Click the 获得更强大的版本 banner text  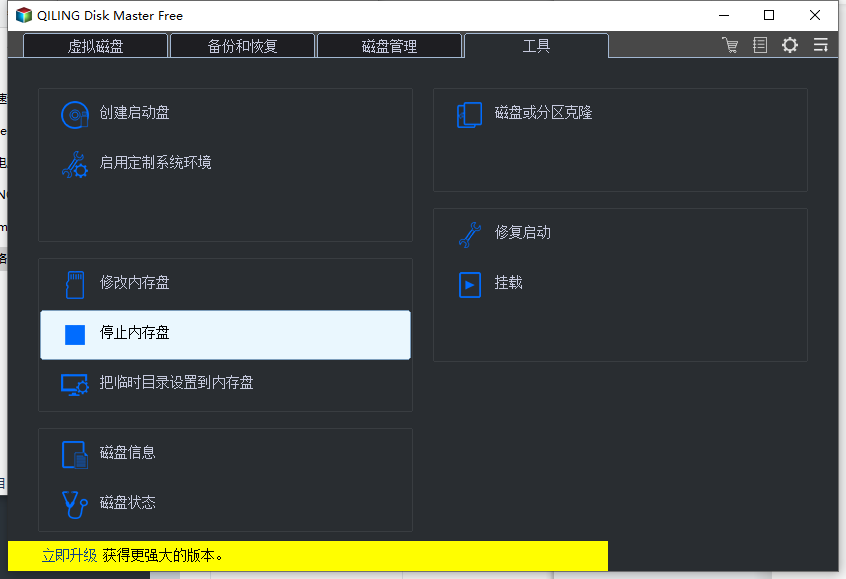click(x=162, y=555)
